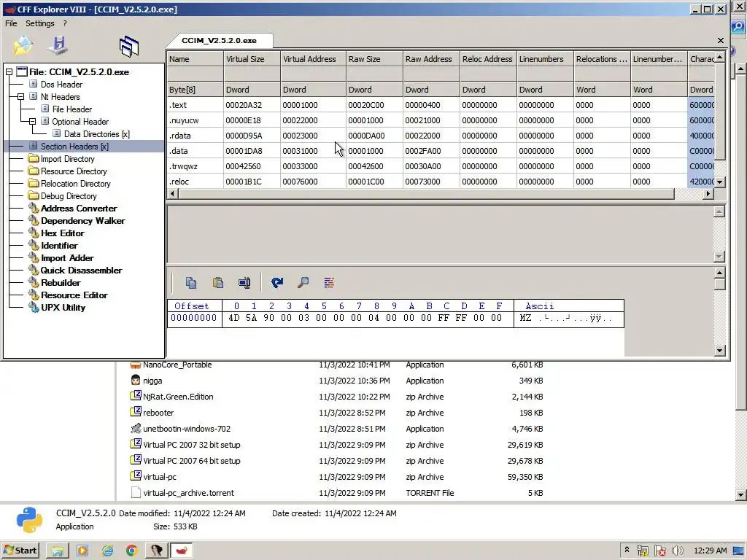Click the Raw Address column header
This screenshot has width=747, height=560.
[x=431, y=59]
